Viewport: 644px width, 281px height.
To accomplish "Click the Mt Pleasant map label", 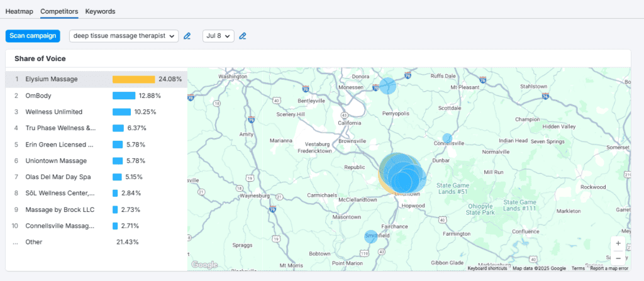I will click(465, 87).
